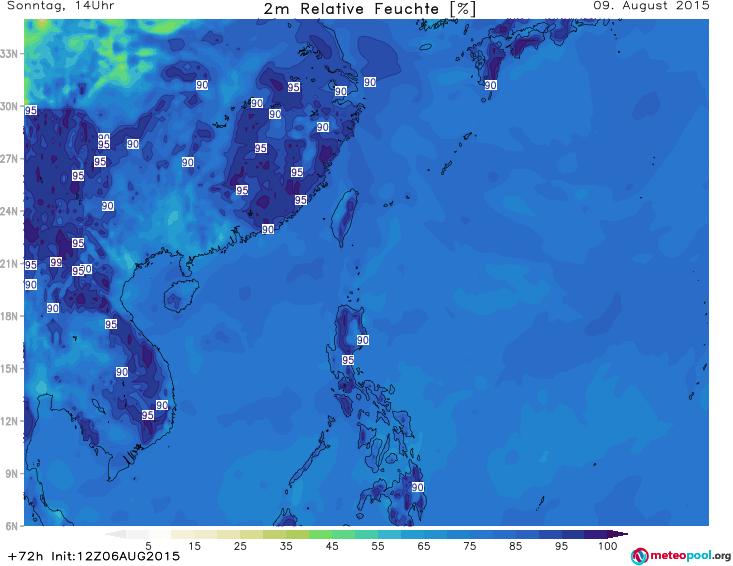
Task: Click the 18N latitude axis label
Action: point(9,316)
